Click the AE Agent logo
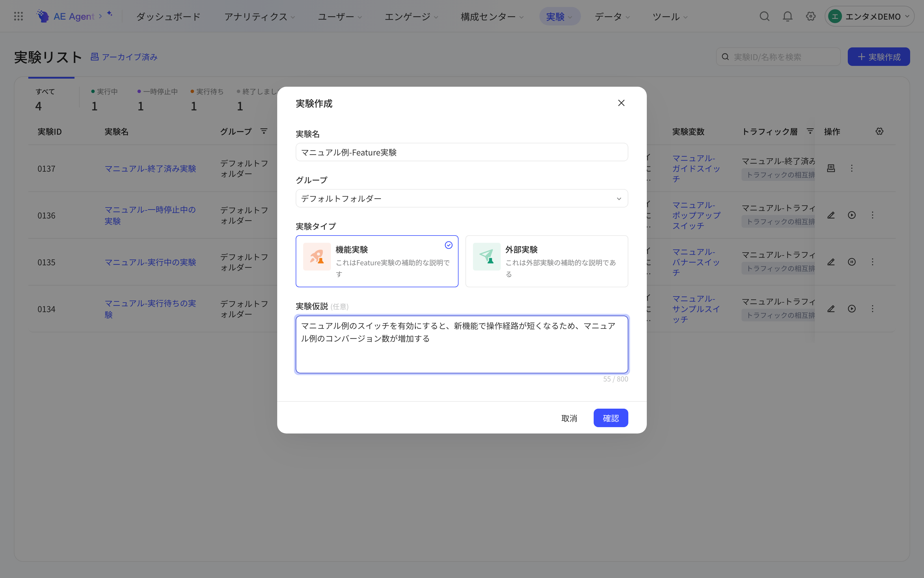 (x=65, y=16)
